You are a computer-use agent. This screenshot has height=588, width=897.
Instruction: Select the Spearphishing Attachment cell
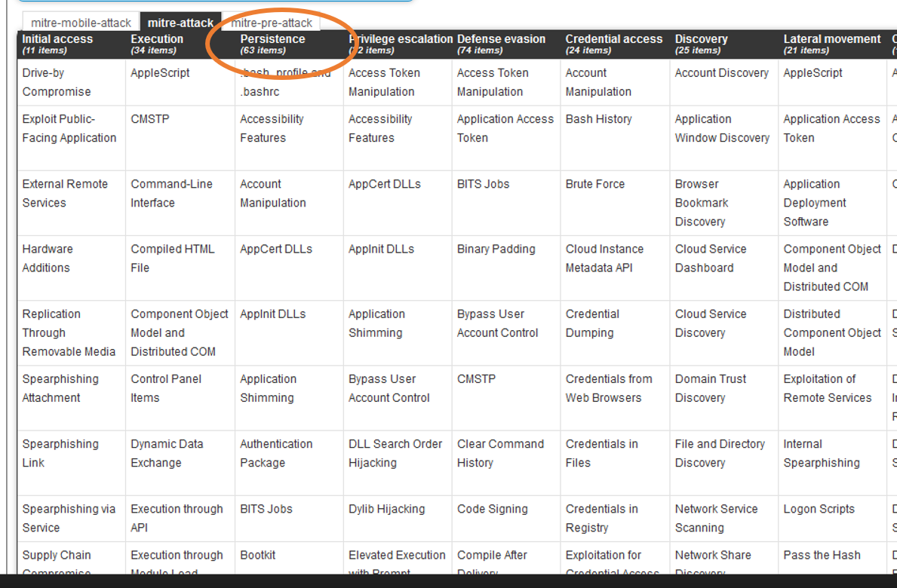pyautogui.click(x=60, y=388)
